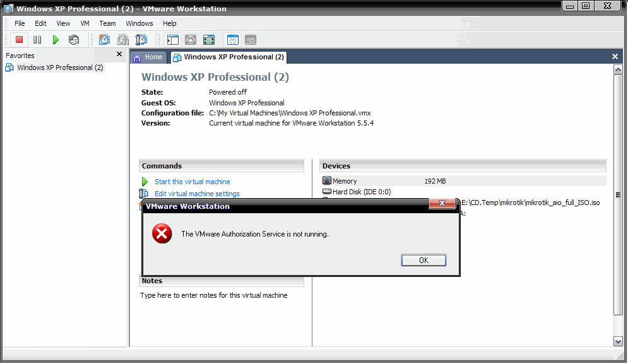Click the red Power Off toolbar button

pos(19,40)
